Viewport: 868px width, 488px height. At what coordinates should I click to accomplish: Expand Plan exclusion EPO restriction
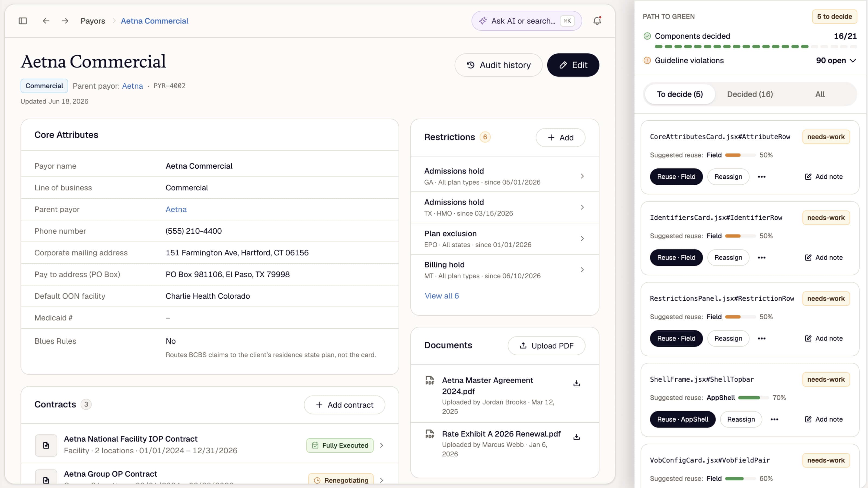point(582,239)
